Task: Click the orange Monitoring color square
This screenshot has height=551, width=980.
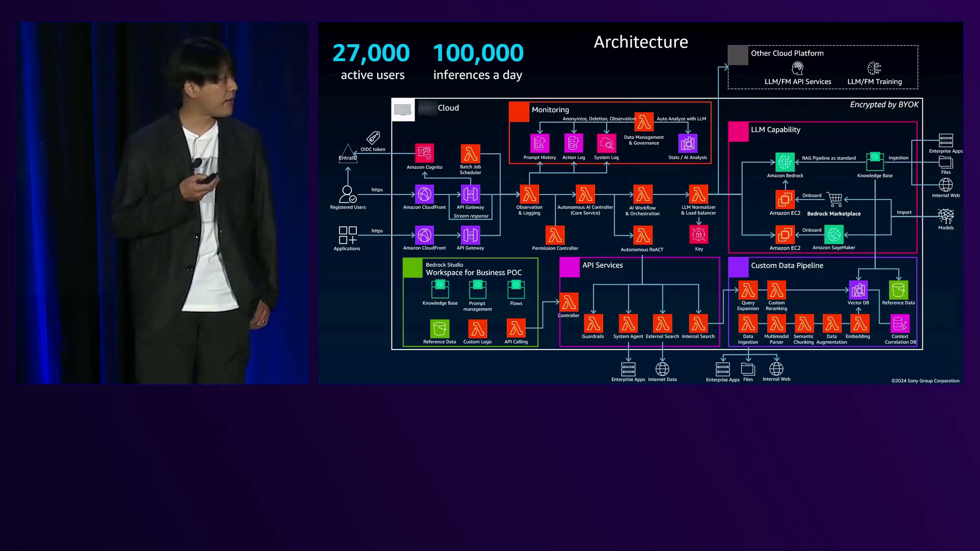Action: pyautogui.click(x=519, y=112)
